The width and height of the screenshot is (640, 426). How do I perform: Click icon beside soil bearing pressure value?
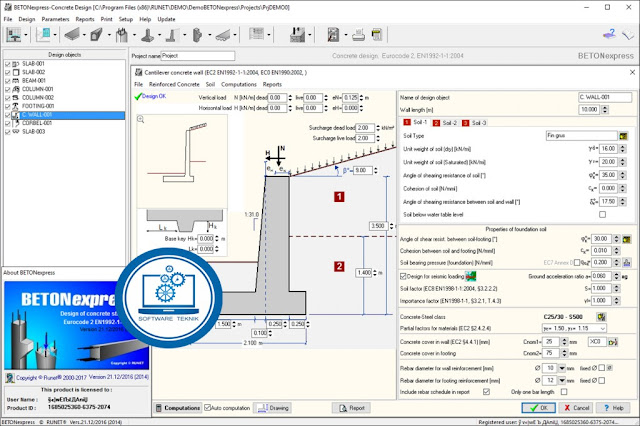pos(627,262)
